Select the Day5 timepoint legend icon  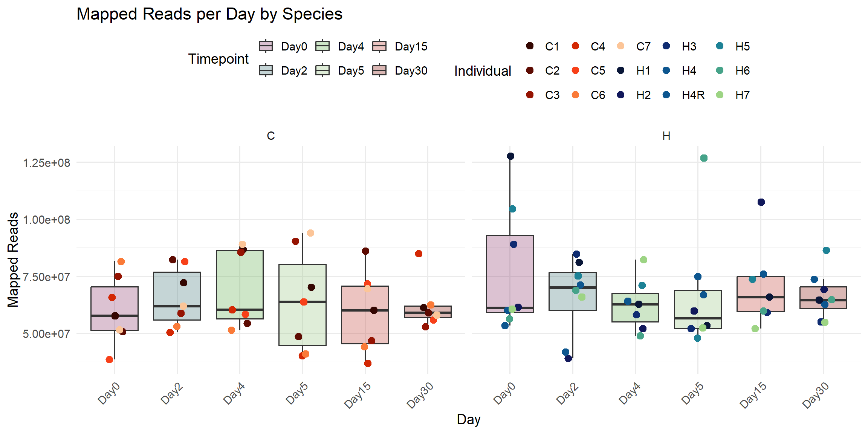pyautogui.click(x=323, y=70)
